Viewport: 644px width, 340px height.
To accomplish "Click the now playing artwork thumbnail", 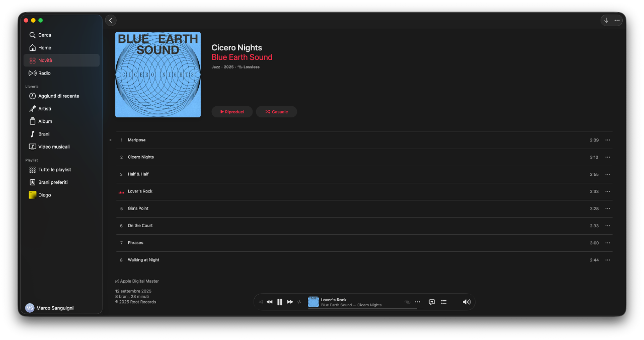I will (x=313, y=302).
